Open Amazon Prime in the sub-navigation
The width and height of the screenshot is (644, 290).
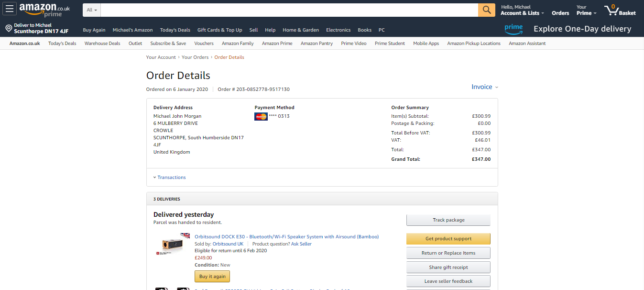pos(277,44)
